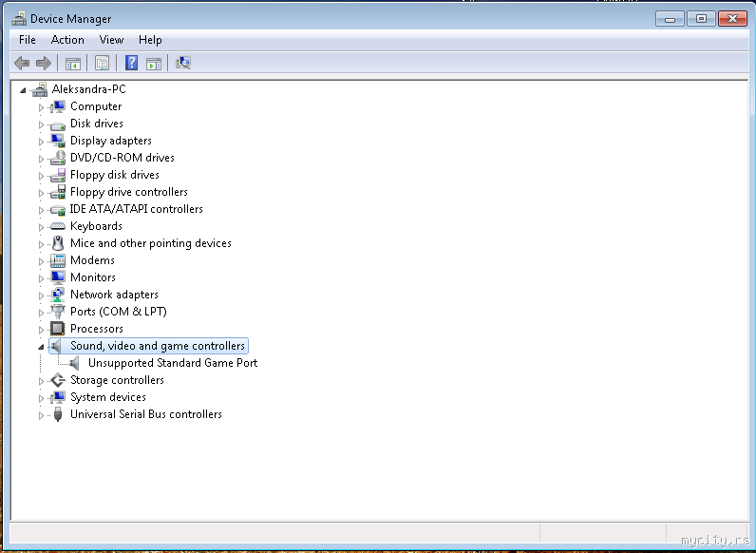Image resolution: width=756 pixels, height=553 pixels.
Task: Select the Aleksandra-PC label
Action: click(88, 89)
